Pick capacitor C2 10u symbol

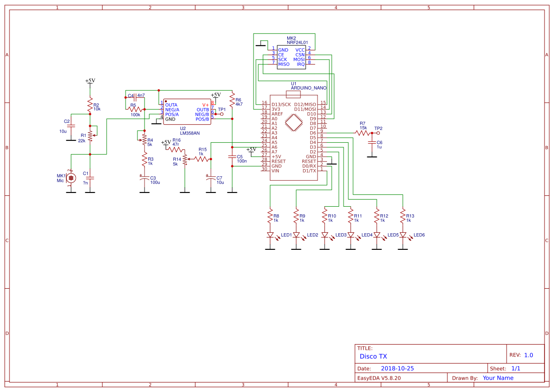tap(71, 126)
